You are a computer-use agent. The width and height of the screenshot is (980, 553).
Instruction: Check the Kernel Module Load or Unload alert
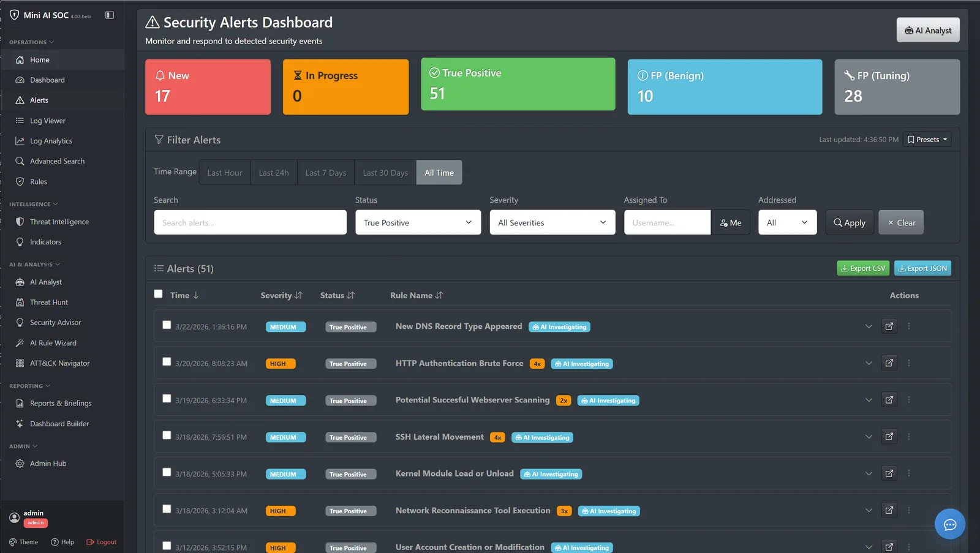(x=167, y=472)
